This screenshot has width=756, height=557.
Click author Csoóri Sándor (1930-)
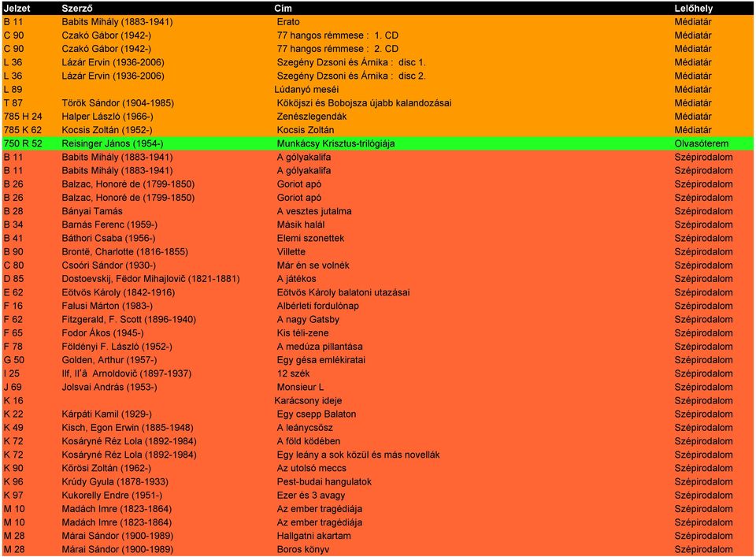pos(109,265)
